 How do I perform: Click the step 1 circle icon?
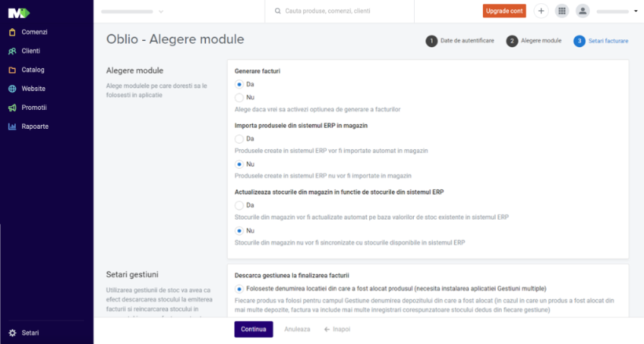(431, 41)
